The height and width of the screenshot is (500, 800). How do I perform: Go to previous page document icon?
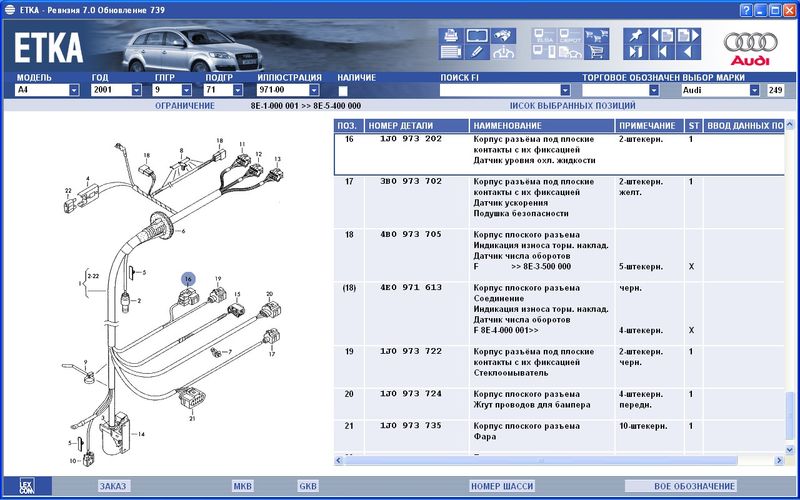[x=662, y=36]
